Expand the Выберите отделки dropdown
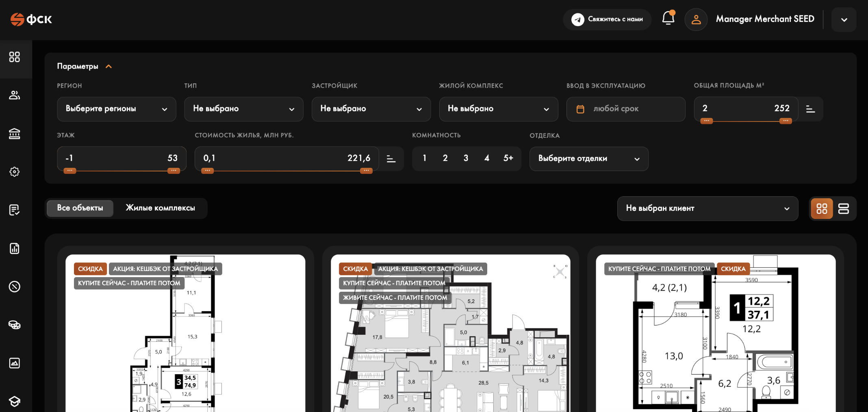The image size is (868, 412). pos(589,159)
